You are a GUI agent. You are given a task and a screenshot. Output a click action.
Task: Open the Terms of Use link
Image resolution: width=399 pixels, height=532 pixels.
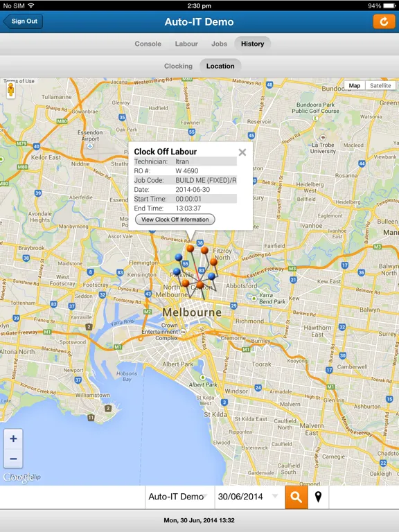click(19, 81)
